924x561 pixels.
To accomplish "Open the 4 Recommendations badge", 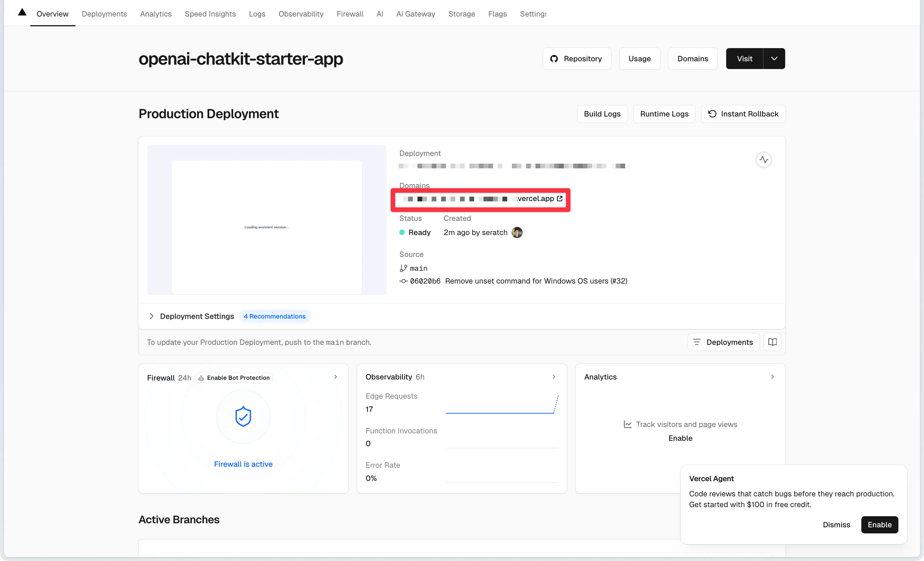I will pyautogui.click(x=275, y=316).
